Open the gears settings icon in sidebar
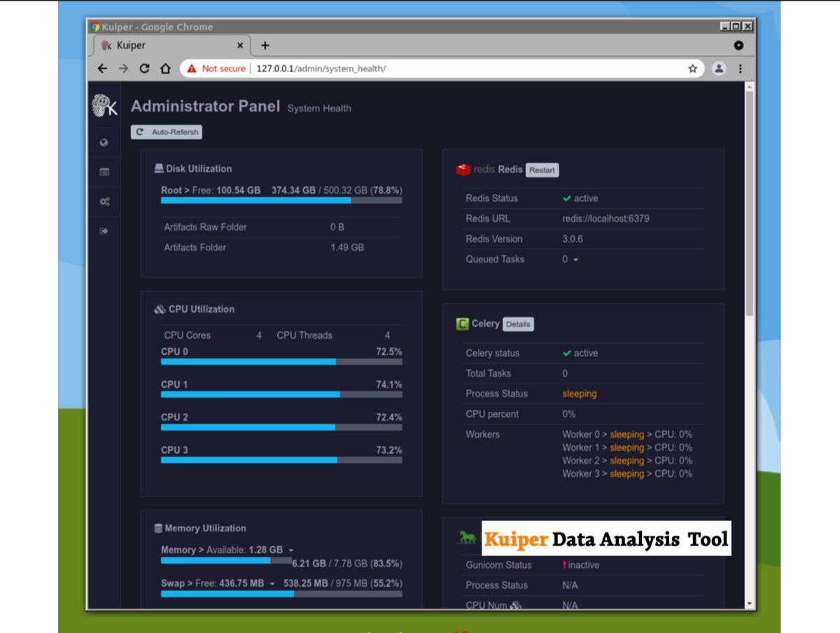The width and height of the screenshot is (840, 633). tap(104, 202)
